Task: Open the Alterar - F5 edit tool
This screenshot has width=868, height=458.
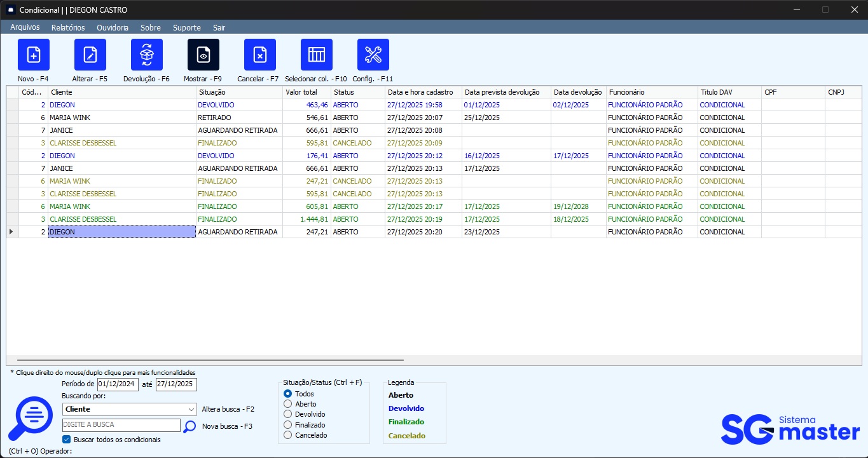Action: pyautogui.click(x=90, y=55)
